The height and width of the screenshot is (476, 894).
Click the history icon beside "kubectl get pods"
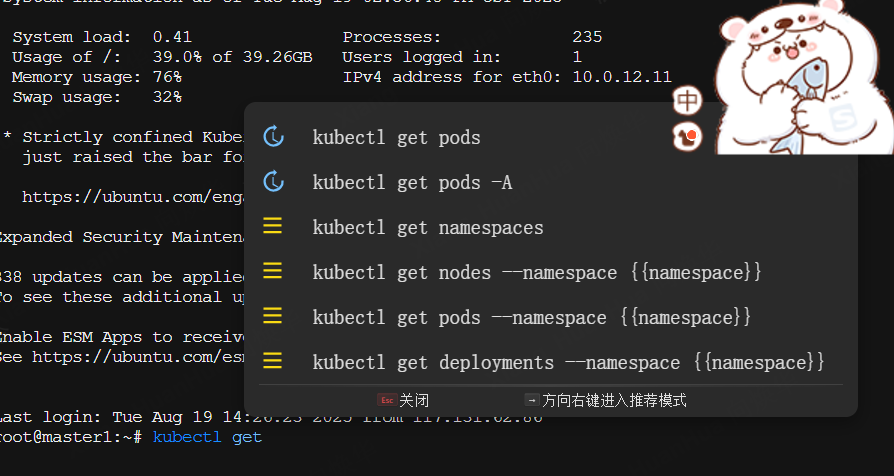pos(273,137)
